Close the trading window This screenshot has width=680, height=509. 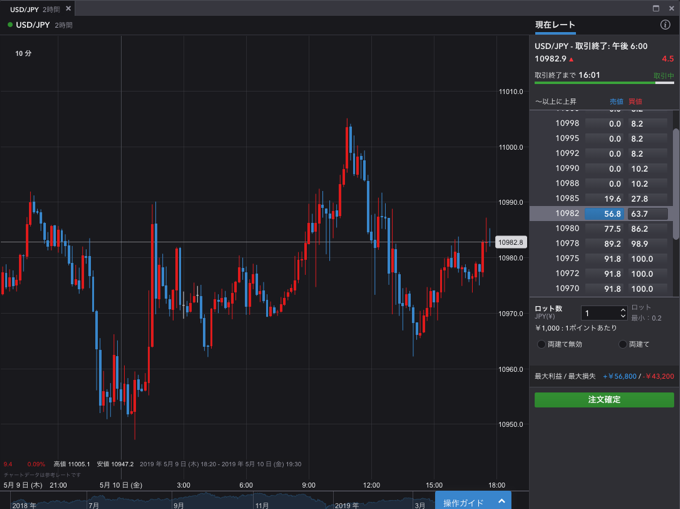tap(671, 9)
